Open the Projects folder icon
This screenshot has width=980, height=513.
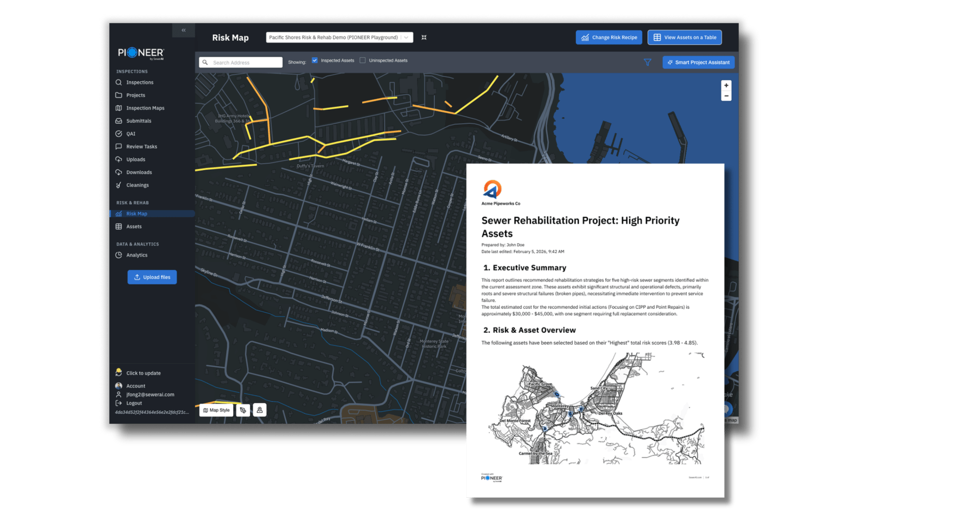(x=119, y=95)
